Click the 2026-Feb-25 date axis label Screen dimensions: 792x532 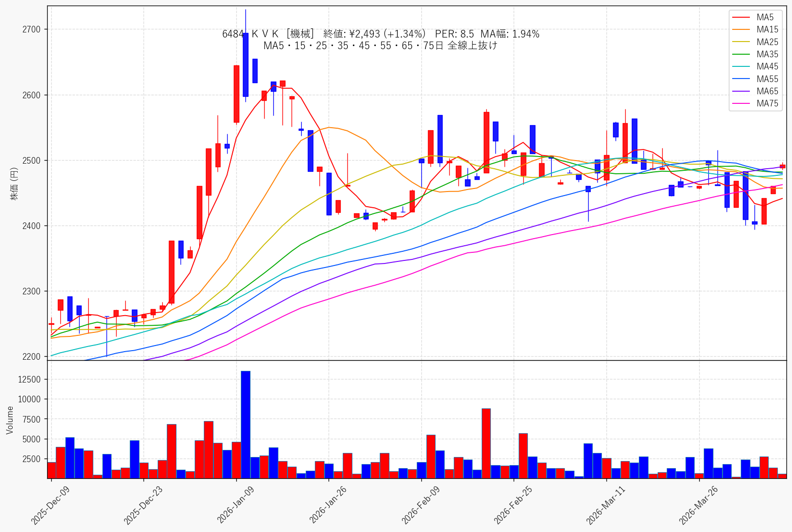514,505
